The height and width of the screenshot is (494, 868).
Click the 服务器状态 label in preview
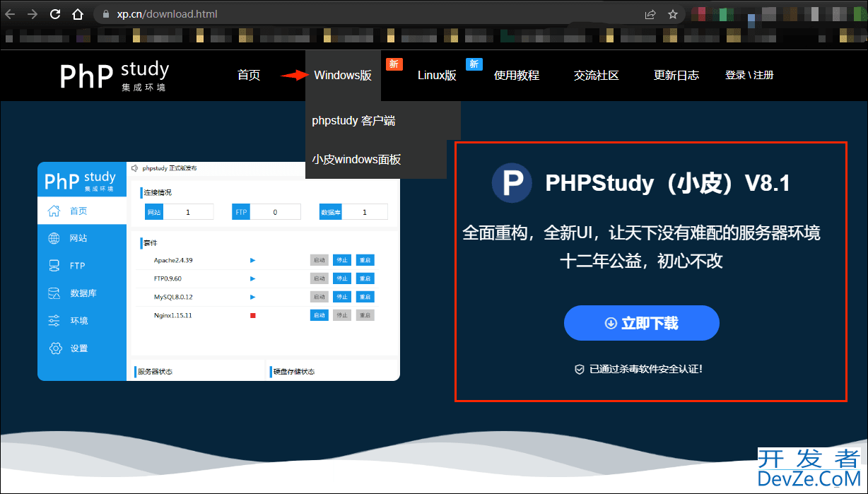(155, 372)
